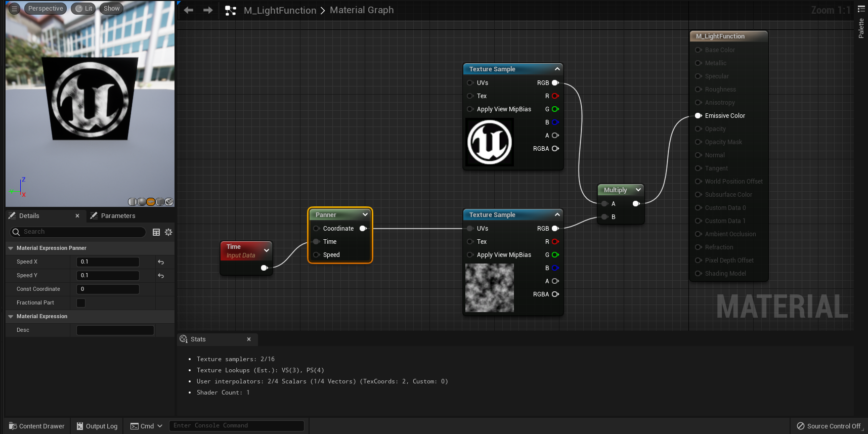The width and height of the screenshot is (868, 434).
Task: Click the top Texture Sample green G pin
Action: click(x=555, y=109)
